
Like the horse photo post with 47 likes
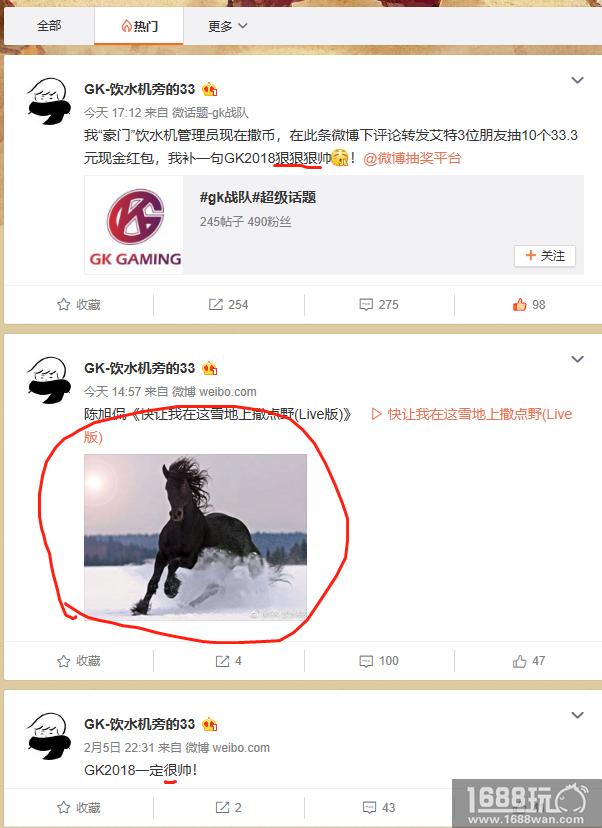529,661
